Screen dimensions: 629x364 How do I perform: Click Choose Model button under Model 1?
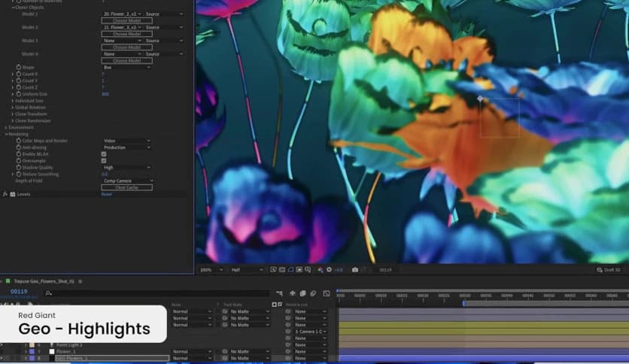click(126, 21)
